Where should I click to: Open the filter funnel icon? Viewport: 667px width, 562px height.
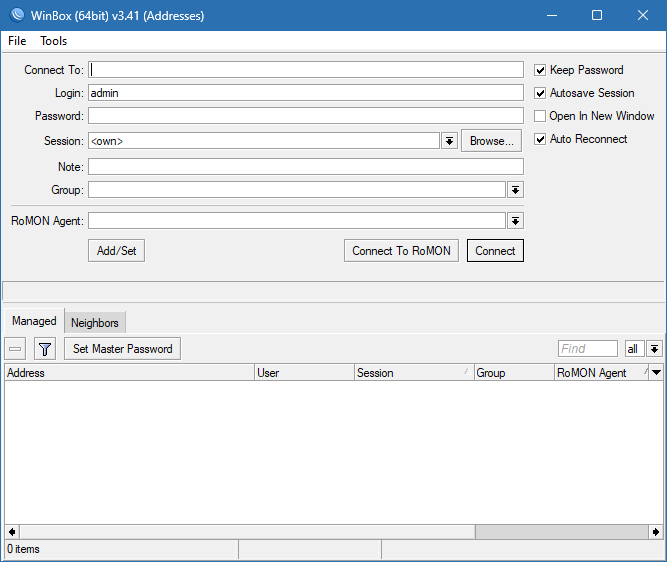point(45,349)
